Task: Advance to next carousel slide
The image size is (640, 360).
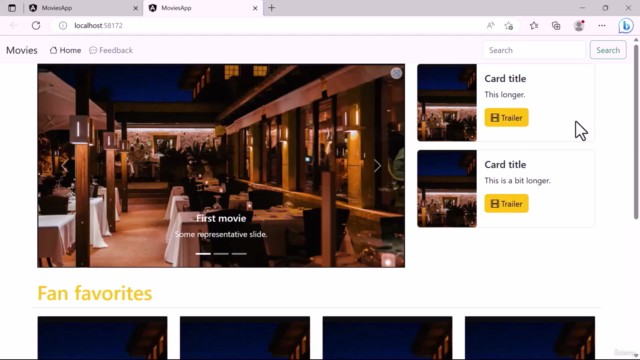Action: pos(378,166)
